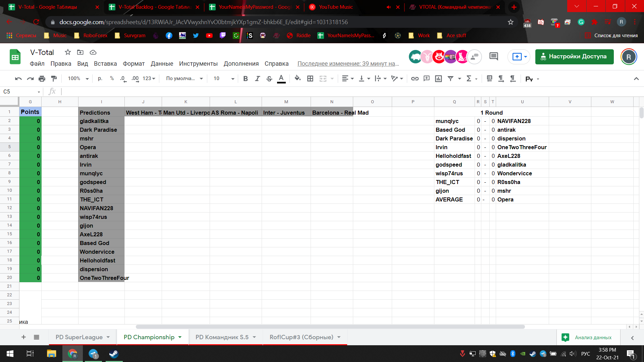Click the undo arrow icon
Image resolution: width=644 pixels, height=362 pixels.
[18, 78]
